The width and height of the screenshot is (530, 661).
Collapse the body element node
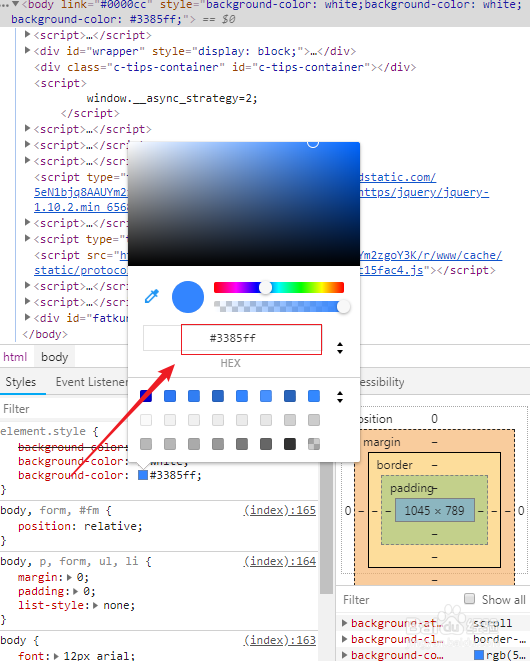16,4
